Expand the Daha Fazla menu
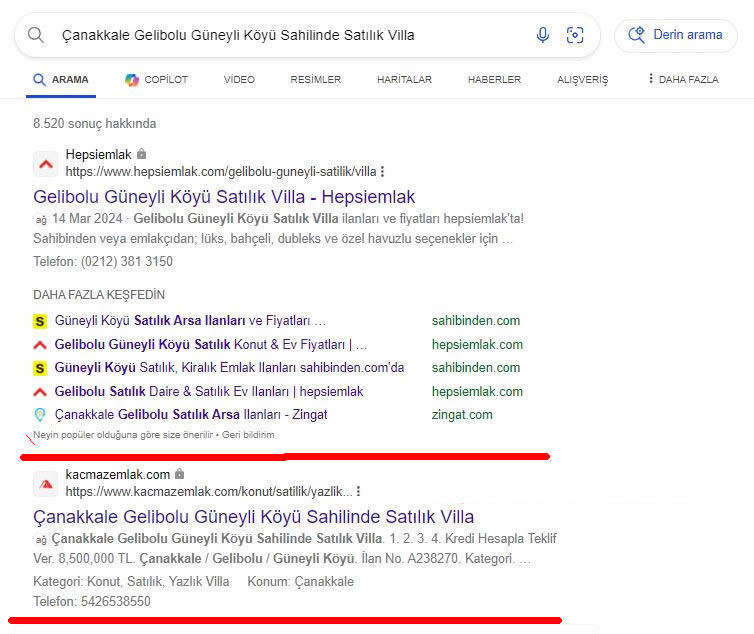Viewport: 754px width, 634px height. [x=683, y=80]
